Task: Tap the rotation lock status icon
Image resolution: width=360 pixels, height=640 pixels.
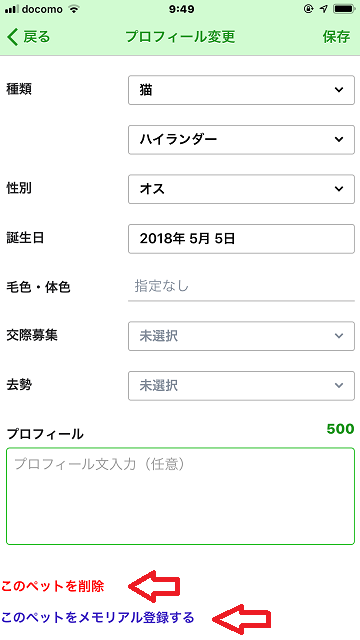Action: 309,9
